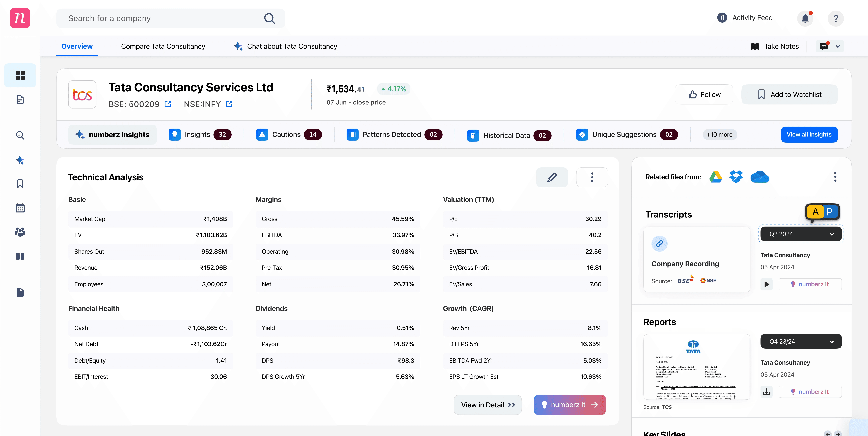Select Historical Data 02 tab
Image resolution: width=868 pixels, height=436 pixels.
click(x=509, y=135)
